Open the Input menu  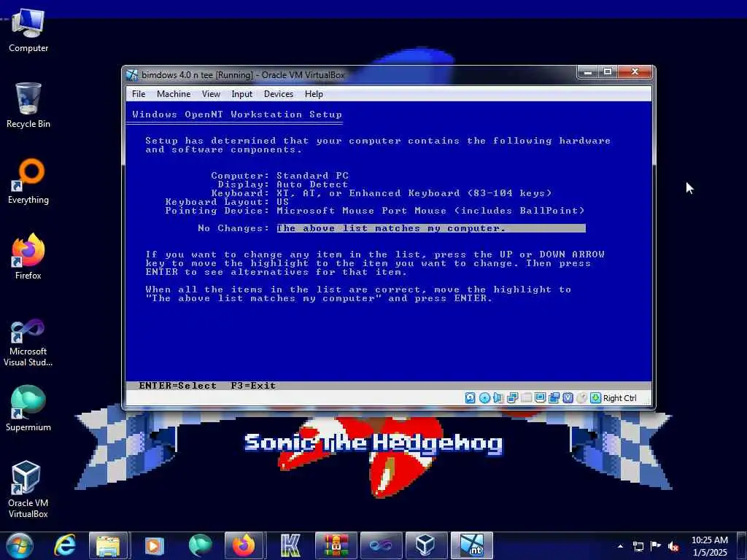coord(242,94)
